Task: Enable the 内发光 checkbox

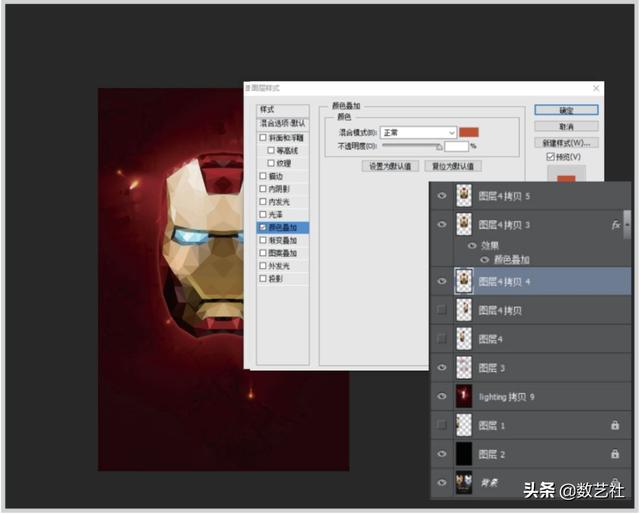Action: click(x=263, y=202)
